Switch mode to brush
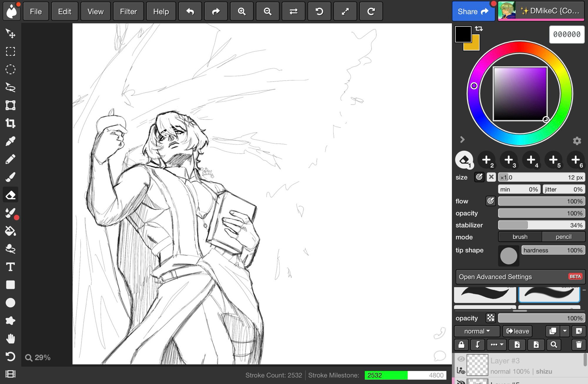Screen dimensions: 588x384 pyautogui.click(x=520, y=237)
